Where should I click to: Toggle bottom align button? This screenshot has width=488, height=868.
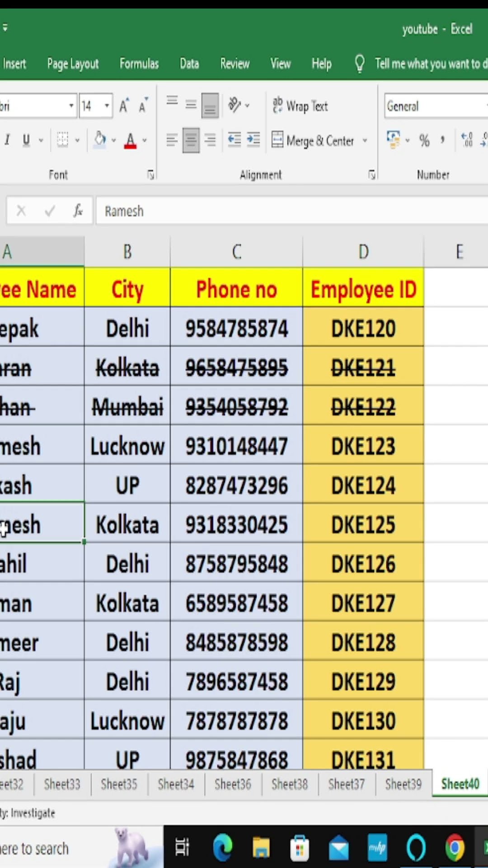tap(210, 105)
